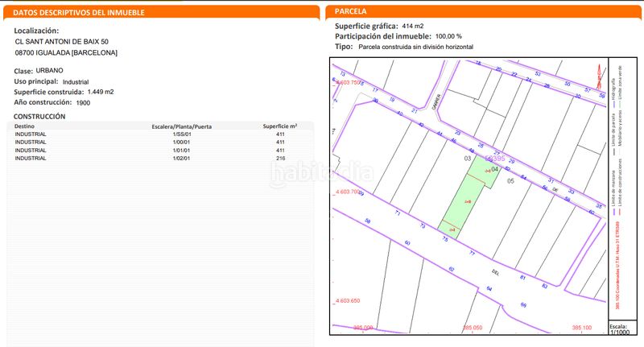644x347 pixels.
Task: Click the red north arrow on the map
Action: [599, 76]
